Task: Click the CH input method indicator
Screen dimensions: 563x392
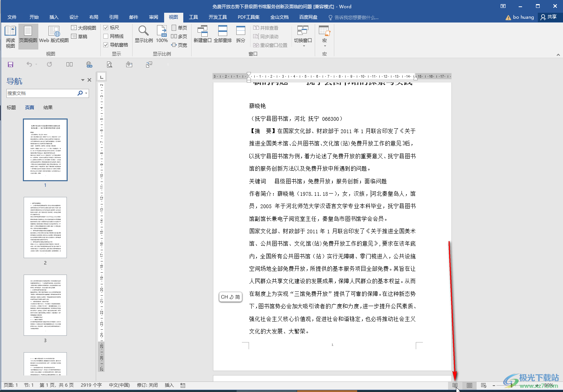Action: click(x=230, y=297)
